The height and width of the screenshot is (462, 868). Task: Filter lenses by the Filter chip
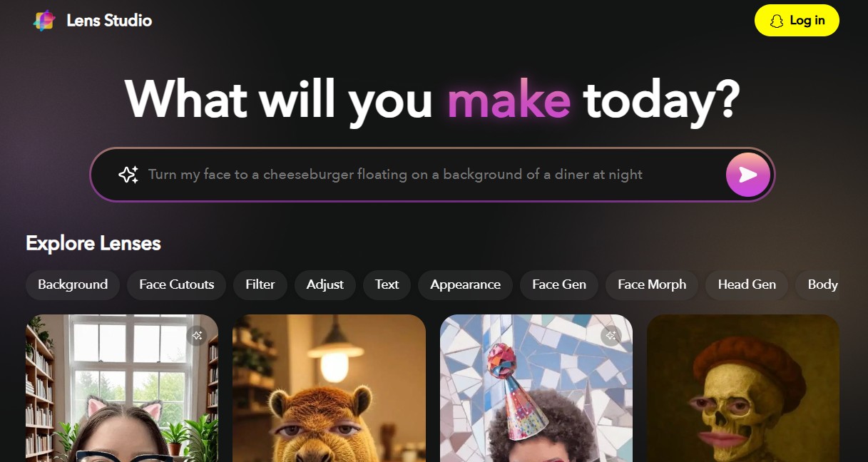pos(260,284)
